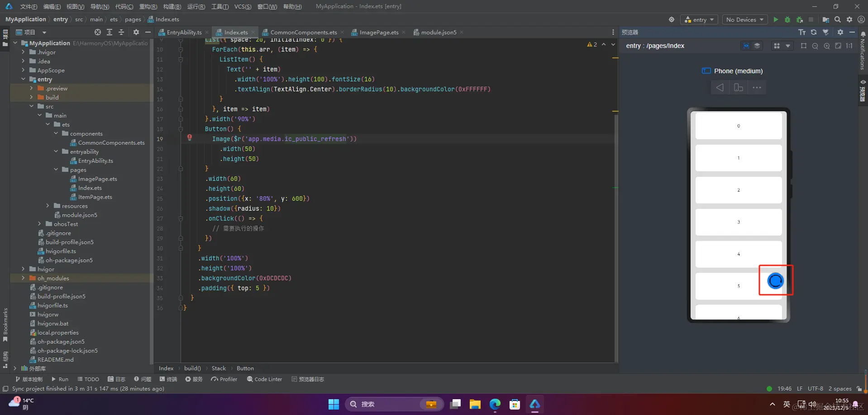Open the entry run configuration dropdown
Image resolution: width=868 pixels, height=415 pixels.
coord(699,19)
